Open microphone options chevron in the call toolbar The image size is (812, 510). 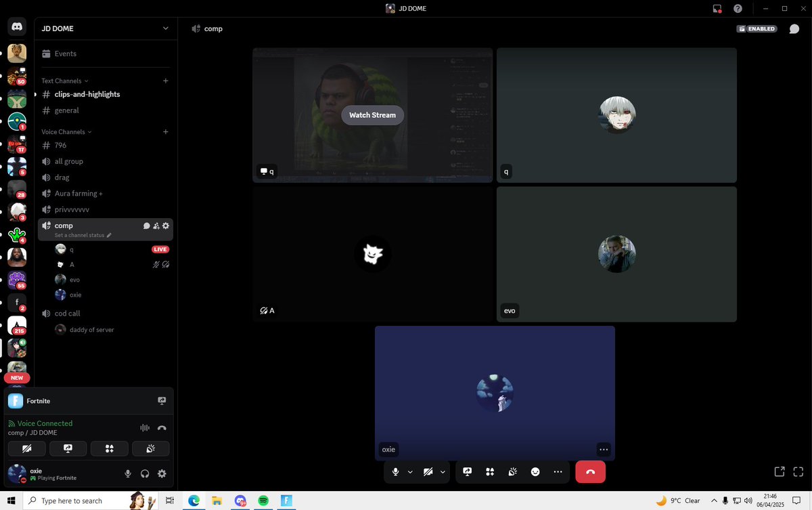[x=410, y=471]
